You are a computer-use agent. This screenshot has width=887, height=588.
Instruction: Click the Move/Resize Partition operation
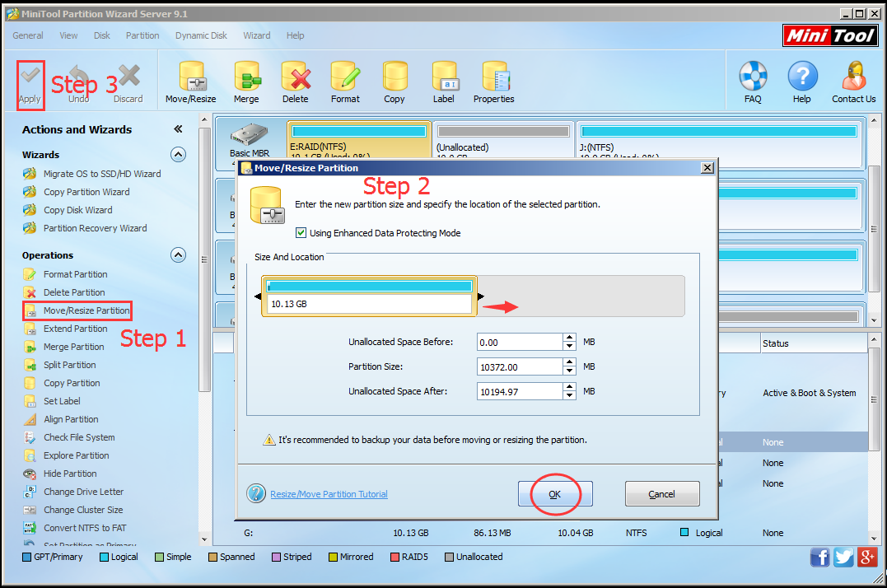pos(86,310)
